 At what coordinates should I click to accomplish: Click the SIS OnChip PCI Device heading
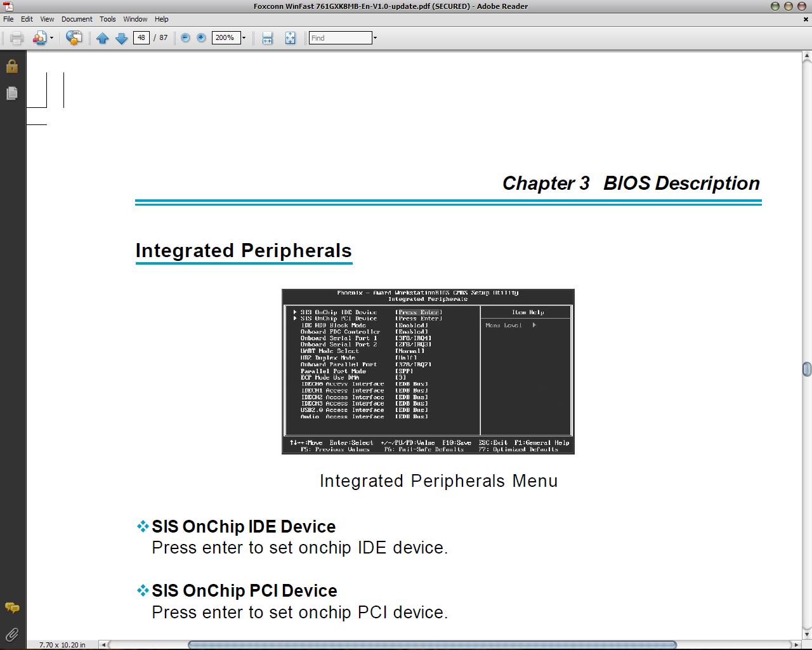(x=244, y=591)
